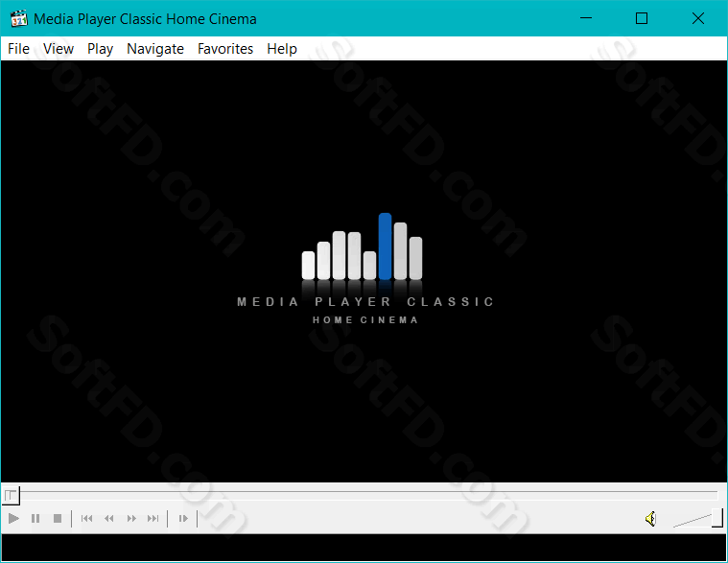Click the Stop button
This screenshot has height=563, width=728.
point(58,518)
